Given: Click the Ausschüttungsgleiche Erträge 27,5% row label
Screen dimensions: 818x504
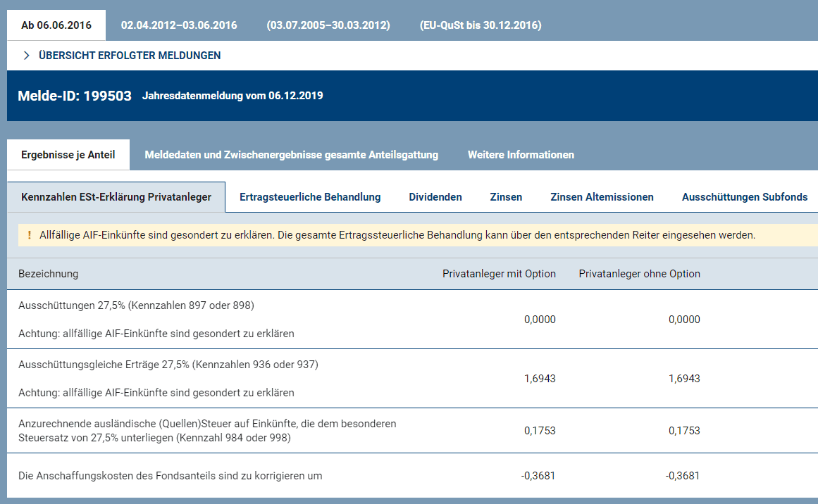Looking at the screenshot, I should [168, 365].
